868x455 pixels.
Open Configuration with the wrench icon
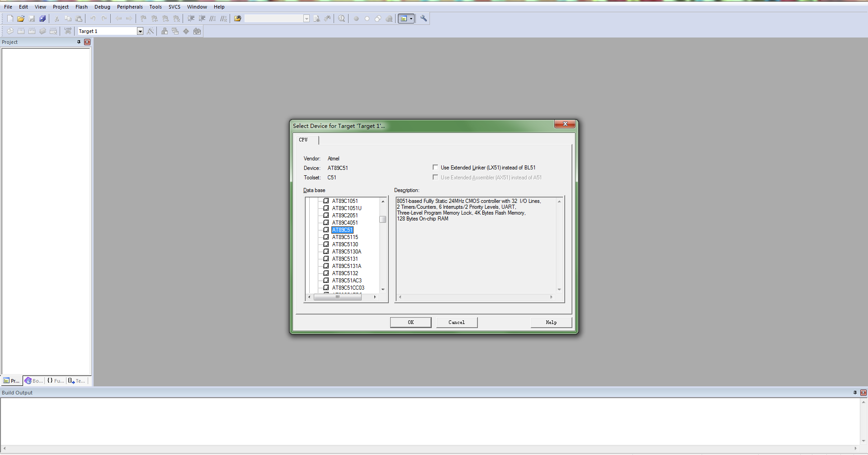(x=424, y=19)
